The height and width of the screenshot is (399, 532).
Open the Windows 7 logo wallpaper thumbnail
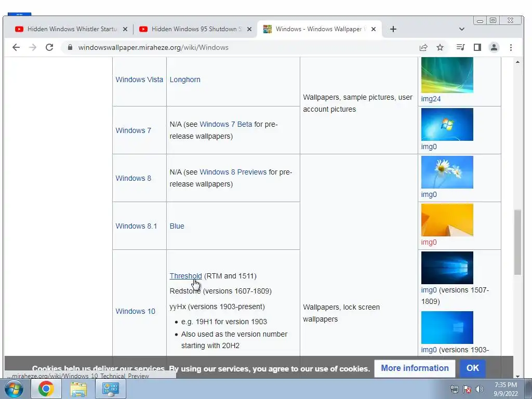(x=447, y=124)
